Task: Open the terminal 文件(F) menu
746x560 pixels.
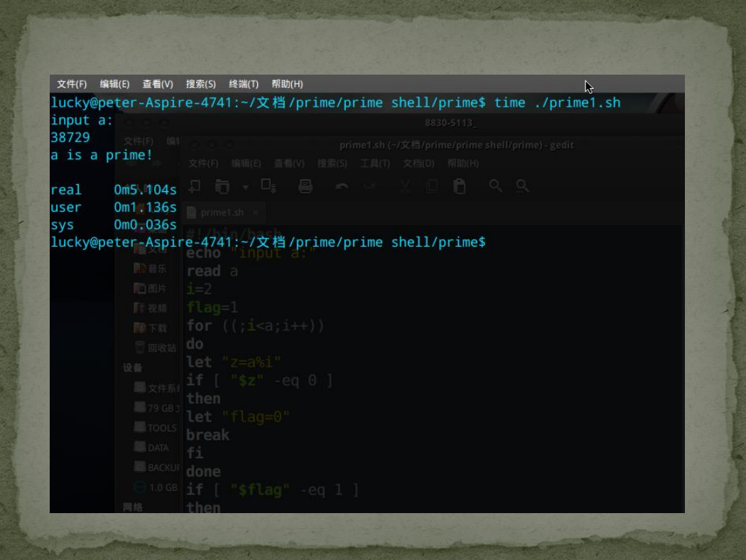Action: click(x=72, y=85)
